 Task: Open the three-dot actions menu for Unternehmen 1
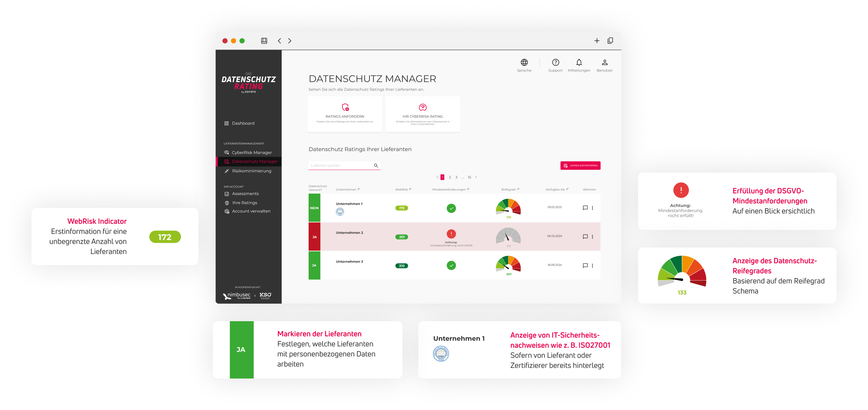coord(592,208)
